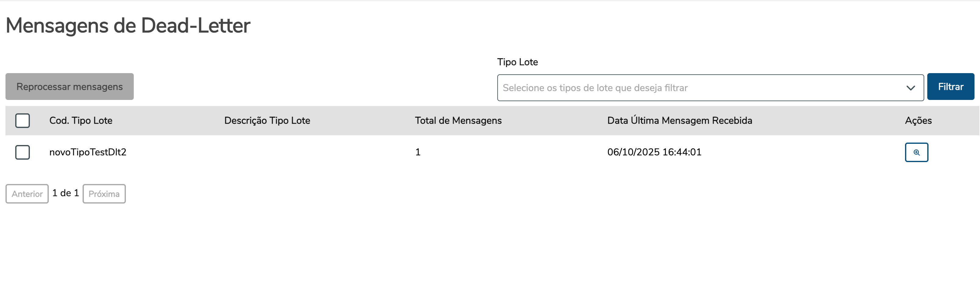
Task: Expand the Tipo Lote dropdown chevron
Action: [x=911, y=88]
